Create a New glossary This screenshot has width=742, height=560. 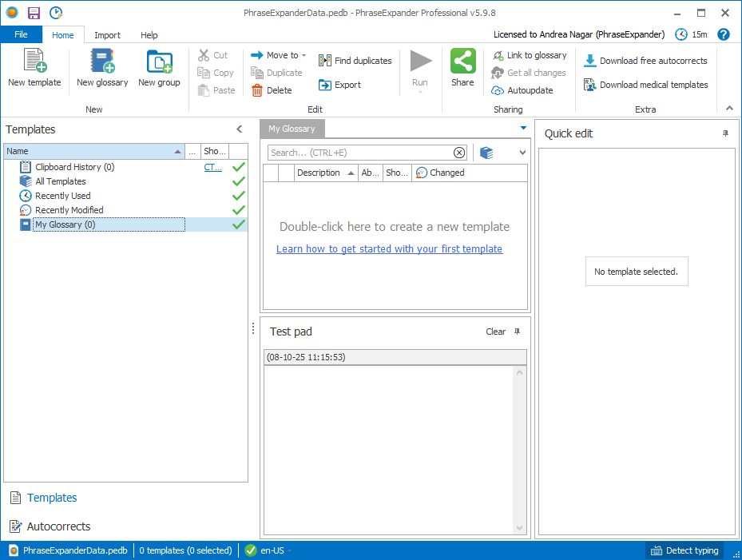(103, 68)
